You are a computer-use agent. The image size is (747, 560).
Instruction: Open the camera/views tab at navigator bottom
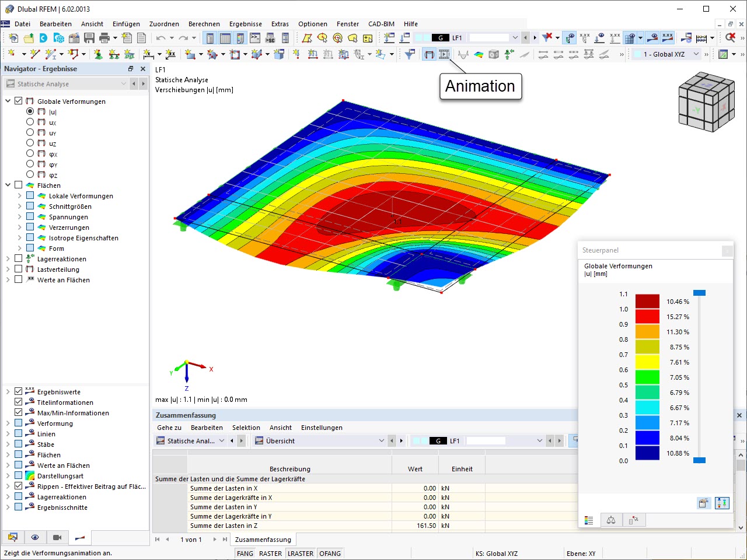coord(57,537)
